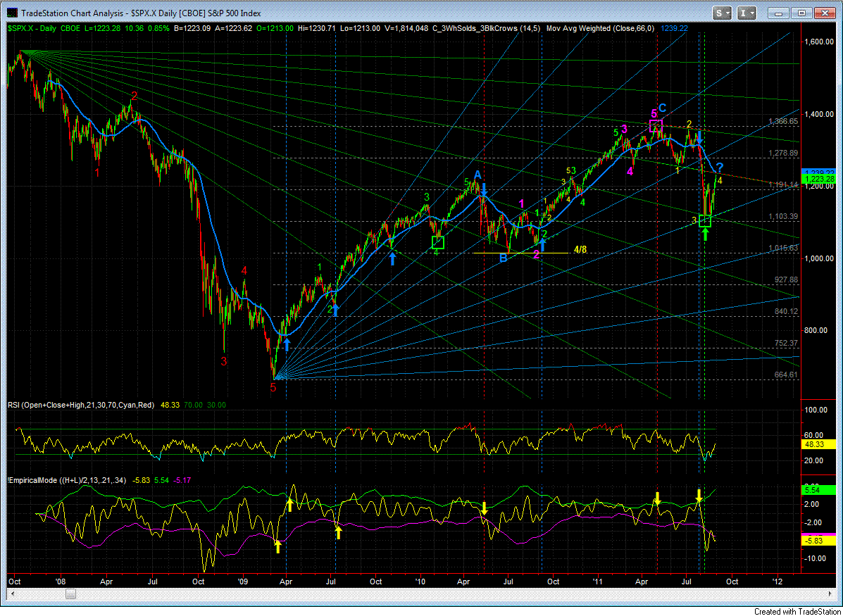The image size is (843, 616).
Task: Click the "'11" year label on date axis
Action: [x=597, y=582]
